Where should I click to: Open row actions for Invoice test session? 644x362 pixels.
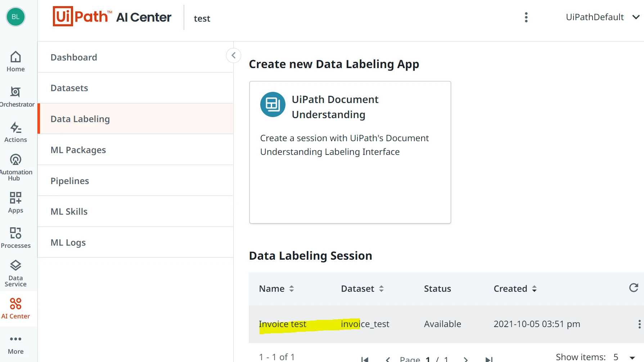(639, 324)
